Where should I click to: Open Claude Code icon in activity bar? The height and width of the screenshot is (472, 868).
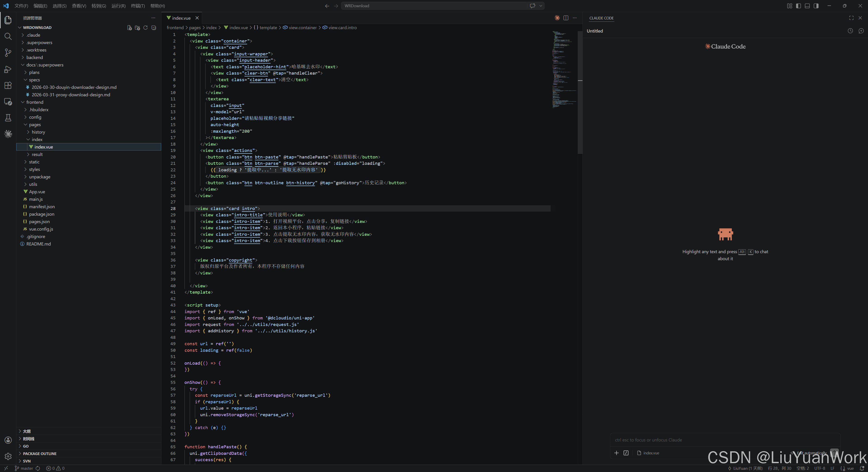pos(8,134)
